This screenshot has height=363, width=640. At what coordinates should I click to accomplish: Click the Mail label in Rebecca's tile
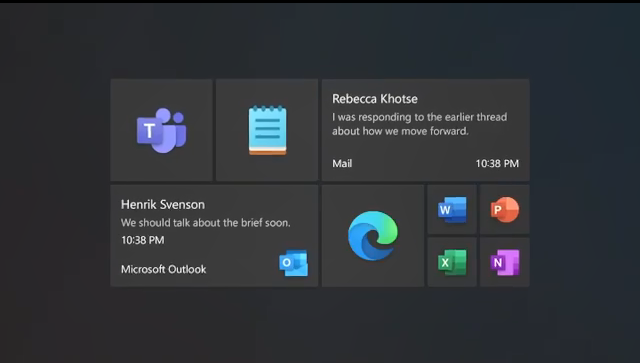tap(342, 163)
